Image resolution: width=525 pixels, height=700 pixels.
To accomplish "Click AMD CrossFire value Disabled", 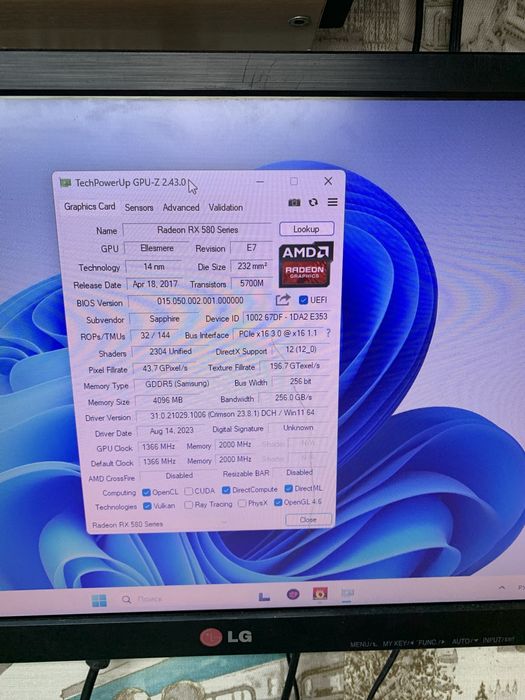I will pos(179,476).
